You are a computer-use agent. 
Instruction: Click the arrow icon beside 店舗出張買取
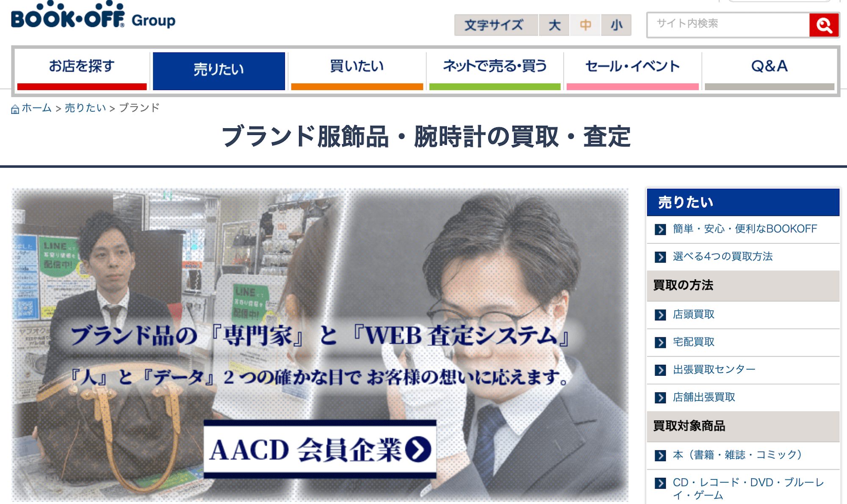pyautogui.click(x=661, y=397)
